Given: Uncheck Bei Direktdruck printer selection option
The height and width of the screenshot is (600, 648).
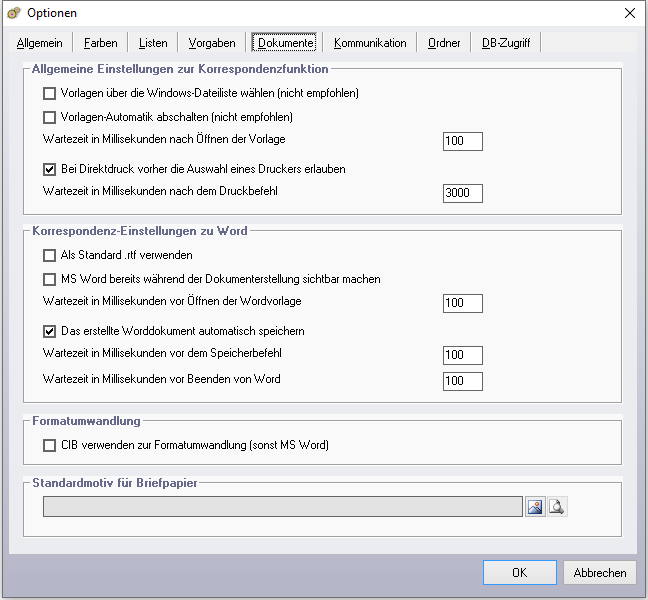Looking at the screenshot, I should [50, 169].
